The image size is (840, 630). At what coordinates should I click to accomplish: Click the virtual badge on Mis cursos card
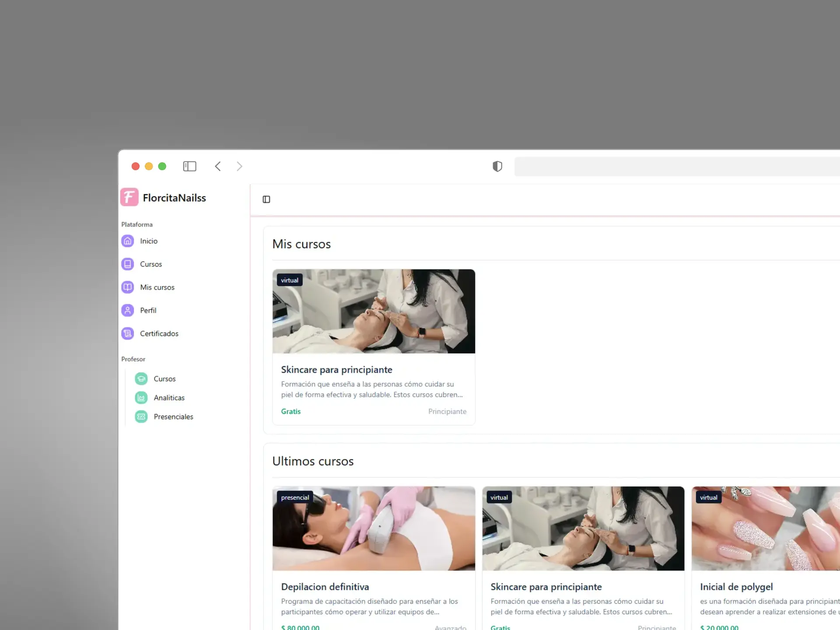click(290, 280)
